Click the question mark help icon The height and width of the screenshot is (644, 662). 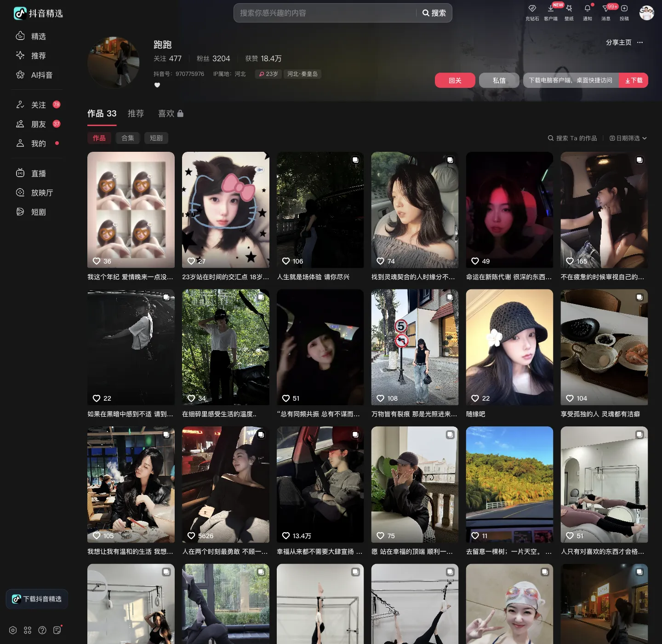pos(42,630)
